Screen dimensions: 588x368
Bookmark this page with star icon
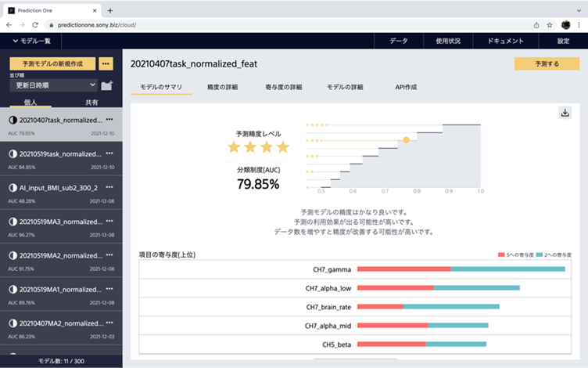pyautogui.click(x=550, y=25)
